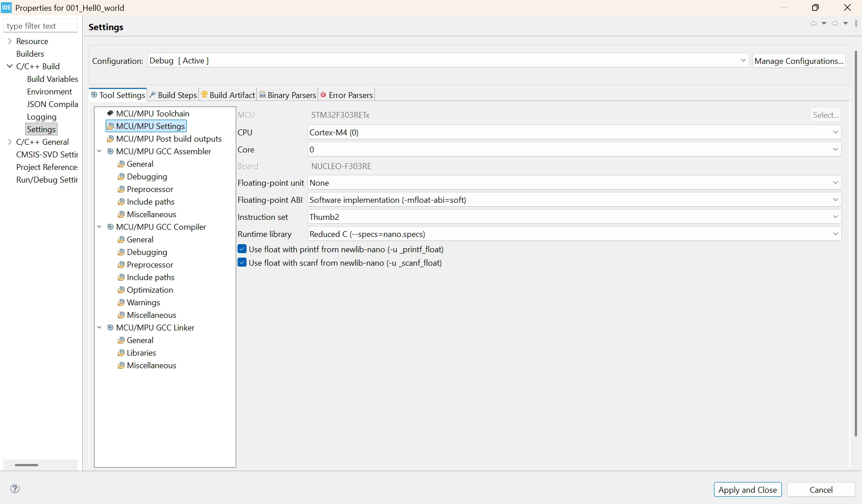Click the IDE application icon in title bar
Screen dimensions: 862x504
coord(6,8)
